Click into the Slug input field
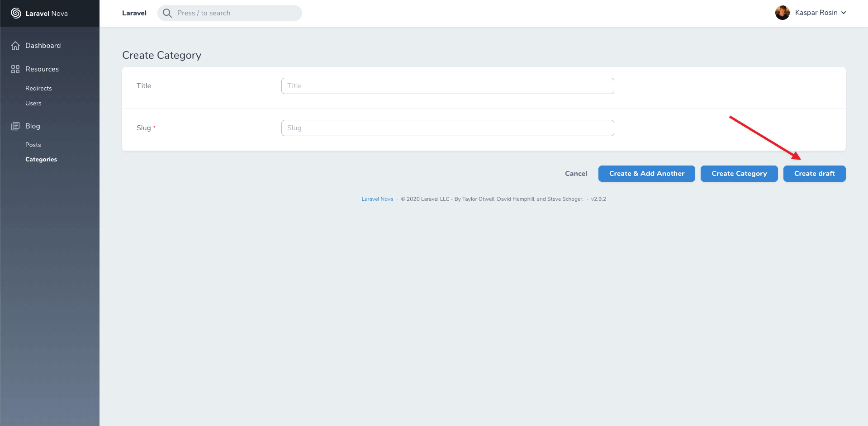Image resolution: width=868 pixels, height=426 pixels. coord(448,128)
